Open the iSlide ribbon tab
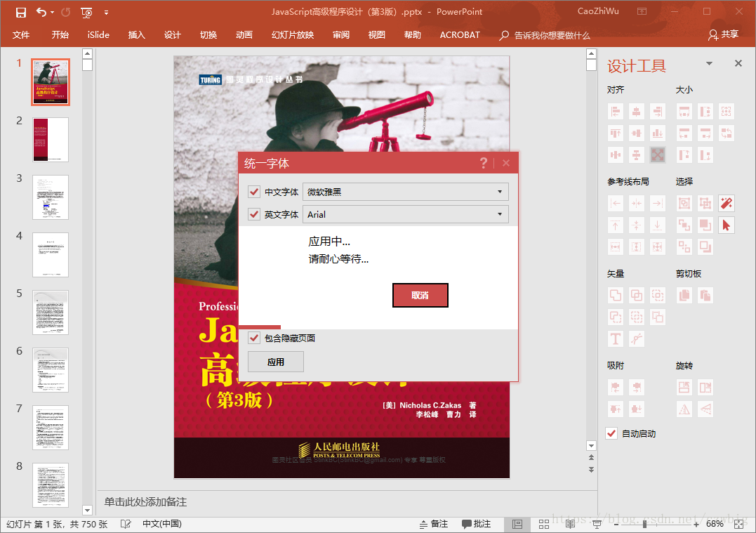Screen dimensions: 756x533 (98, 34)
